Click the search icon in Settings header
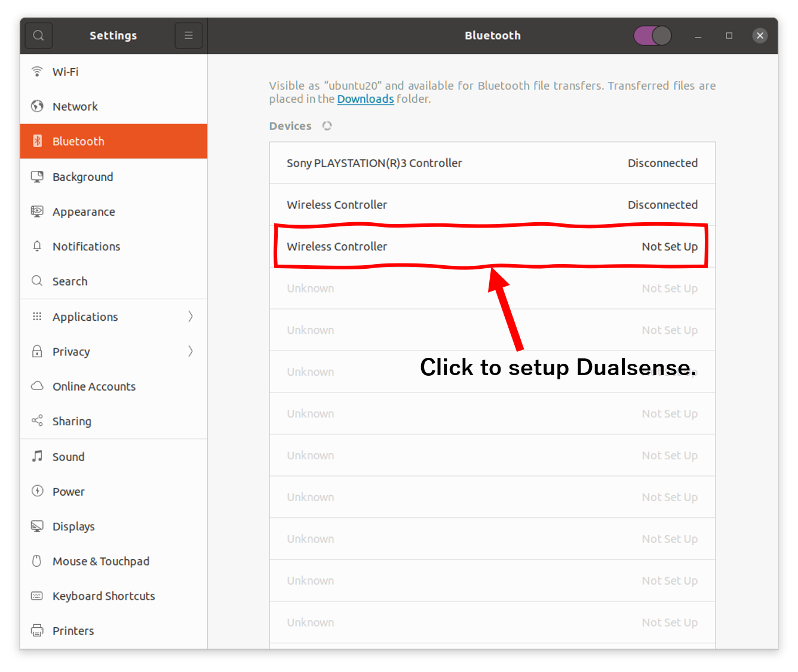Screen dimensions: 798x672 (39, 36)
